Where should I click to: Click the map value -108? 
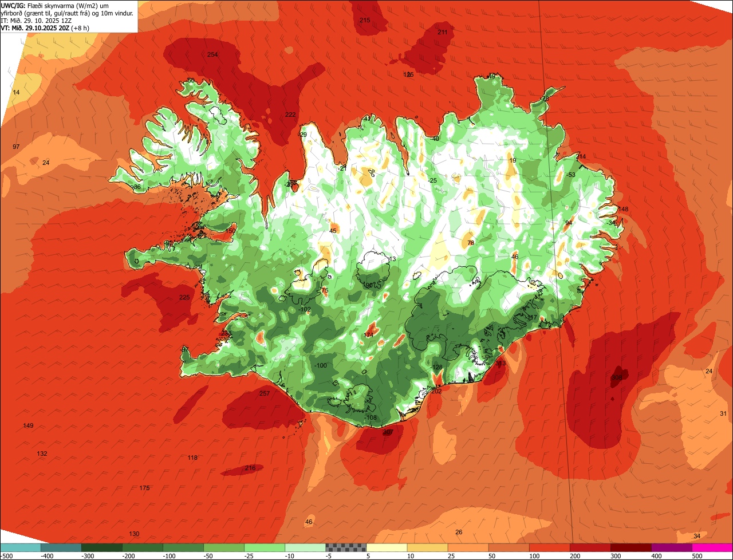pyautogui.click(x=371, y=418)
